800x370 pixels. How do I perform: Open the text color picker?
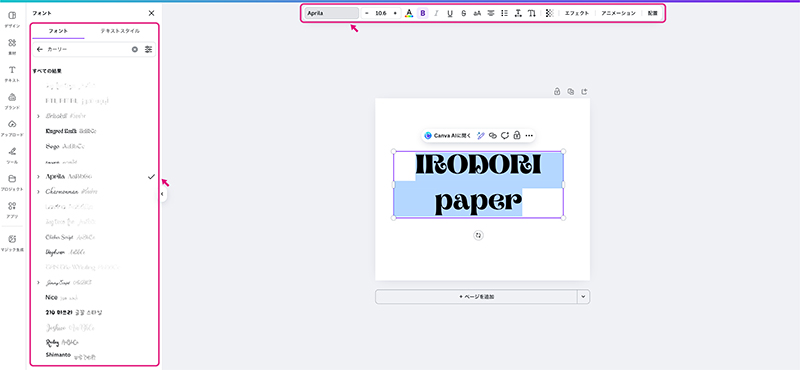pyautogui.click(x=409, y=13)
